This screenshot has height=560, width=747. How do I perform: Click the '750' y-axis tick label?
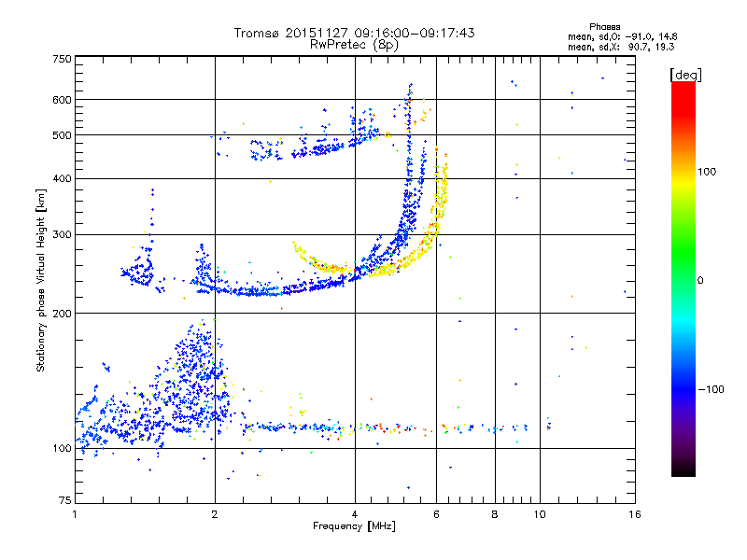pos(62,59)
